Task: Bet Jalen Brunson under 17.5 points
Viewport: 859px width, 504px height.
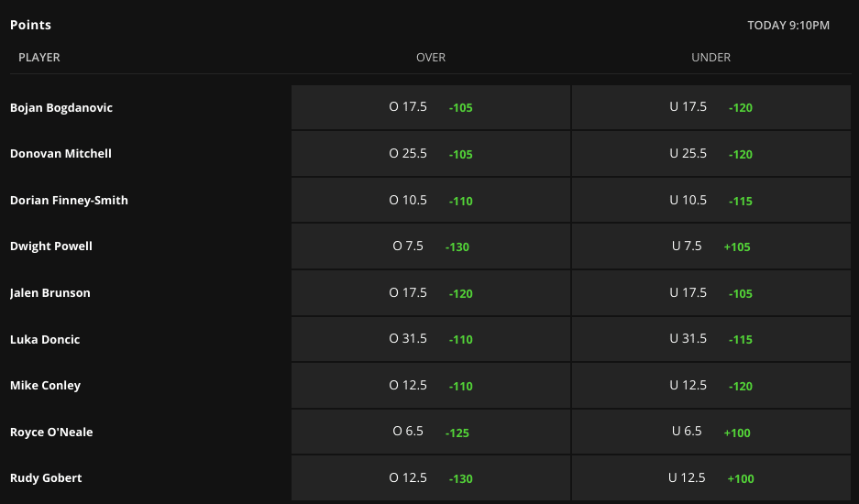Action: (x=711, y=293)
